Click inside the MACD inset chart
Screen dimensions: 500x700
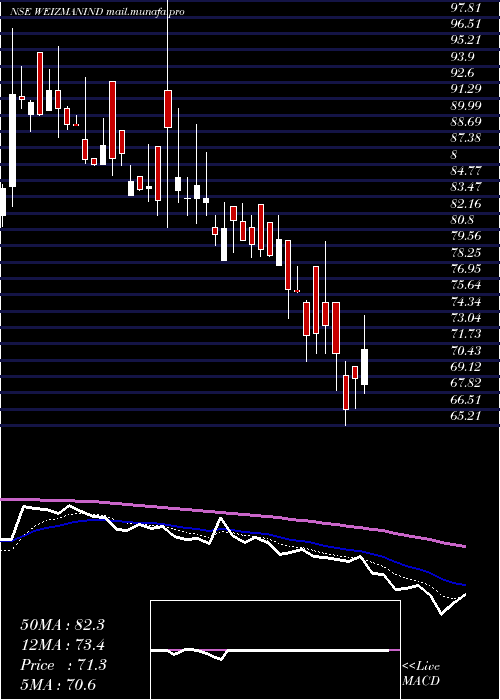point(275,650)
